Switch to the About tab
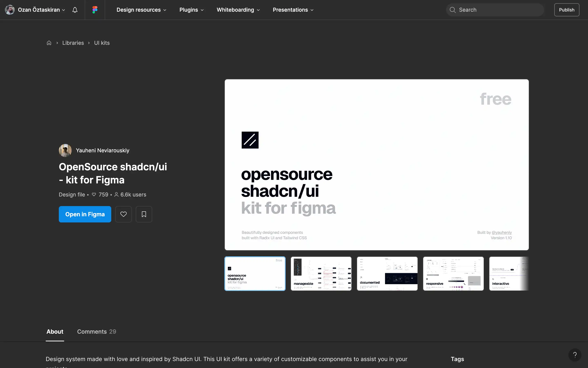Image resolution: width=588 pixels, height=368 pixels. tap(55, 331)
